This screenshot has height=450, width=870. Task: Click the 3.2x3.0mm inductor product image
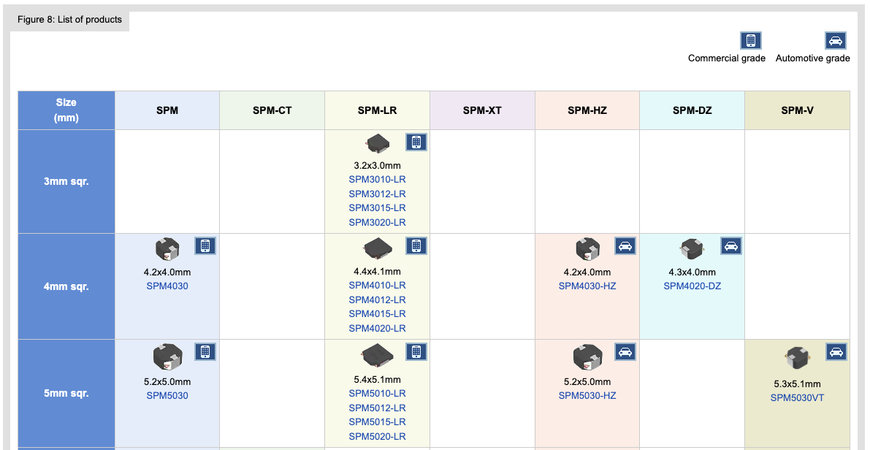(378, 144)
